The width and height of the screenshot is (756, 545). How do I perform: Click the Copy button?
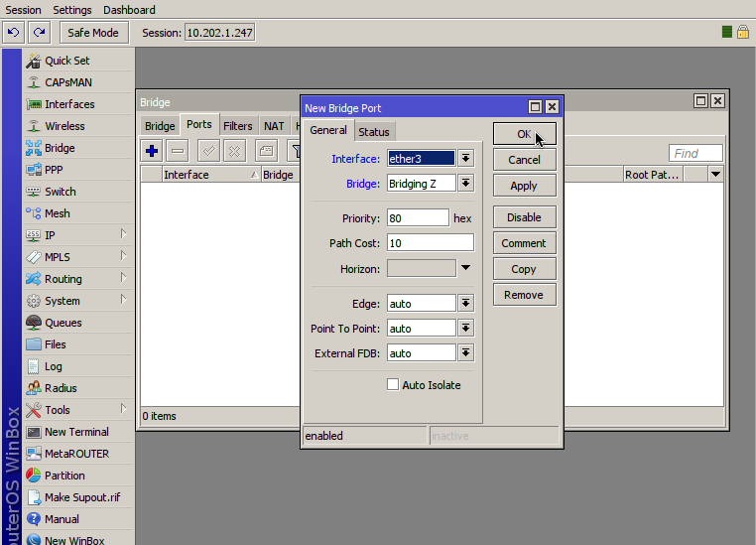tap(525, 269)
